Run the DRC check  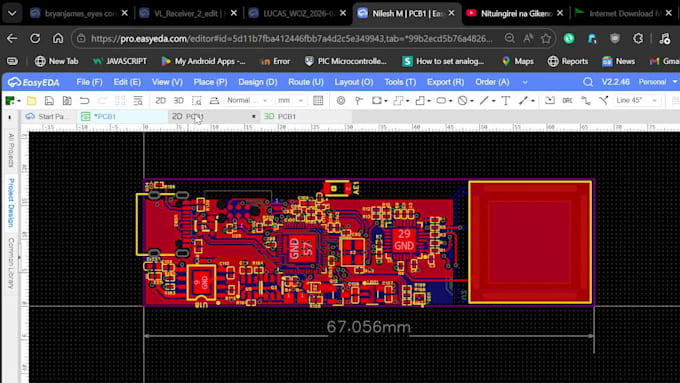click(x=567, y=101)
